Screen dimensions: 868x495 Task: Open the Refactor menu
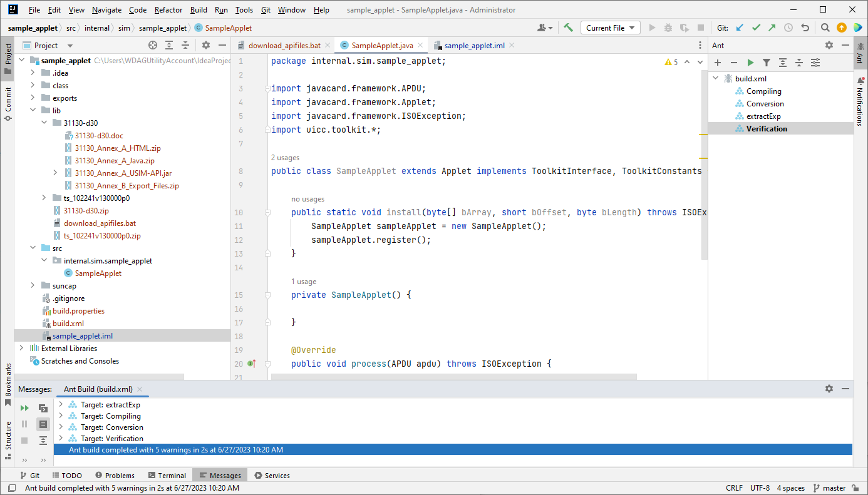(x=168, y=10)
